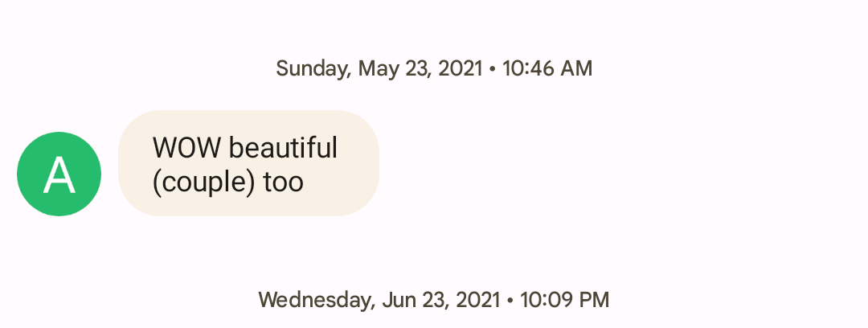Click the word "WOW" in the message
Image resolution: width=868 pixels, height=328 pixels.
(x=186, y=148)
